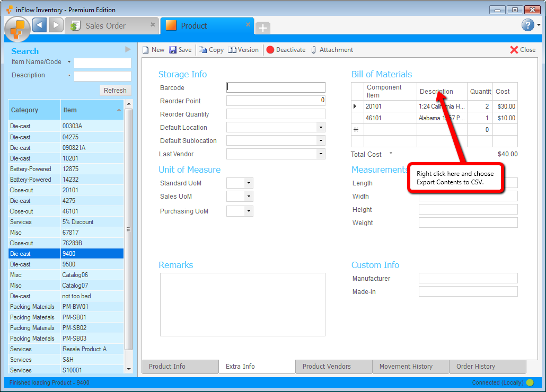The image size is (546, 392).
Task: Open the Item Name/Code filter dropdown arrow
Action: [69, 63]
